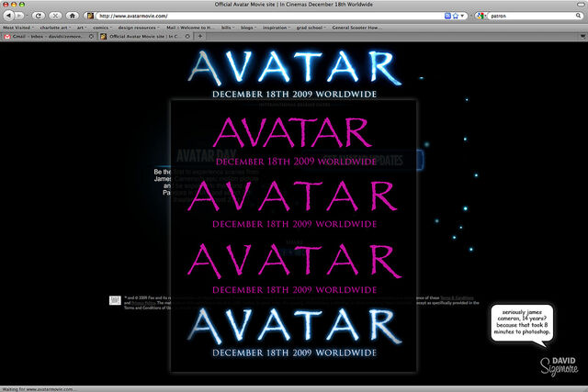Click the site favicon beside the address bar
The width and height of the screenshot is (588, 392).
90,16
